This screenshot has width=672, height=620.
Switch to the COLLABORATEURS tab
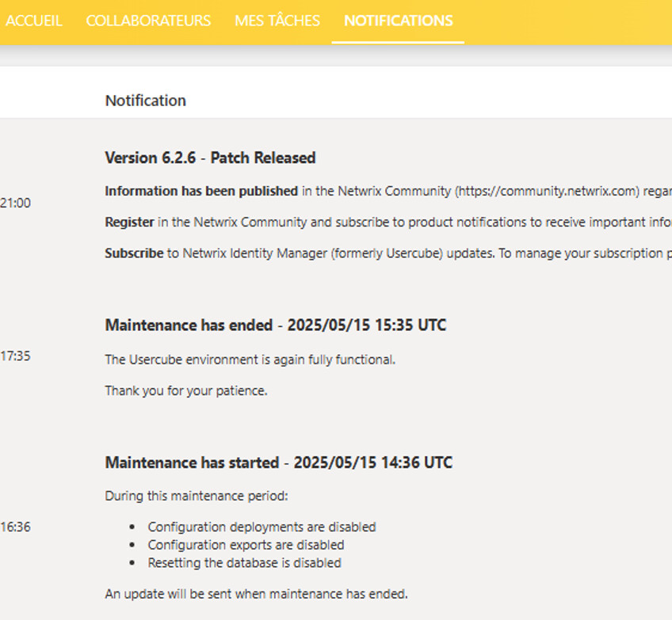coord(148,21)
